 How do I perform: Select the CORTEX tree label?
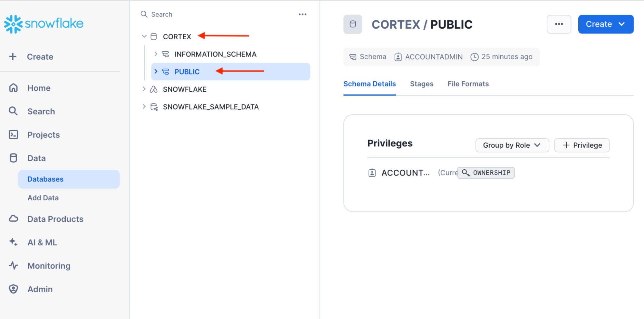(x=177, y=37)
